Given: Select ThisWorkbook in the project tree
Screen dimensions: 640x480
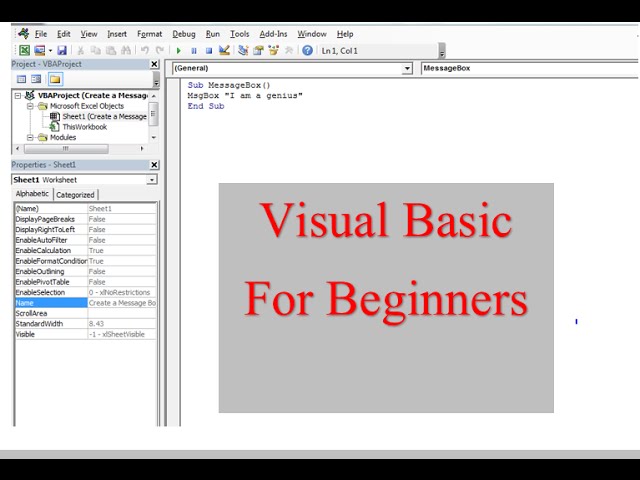Looking at the screenshot, I should tap(78, 127).
